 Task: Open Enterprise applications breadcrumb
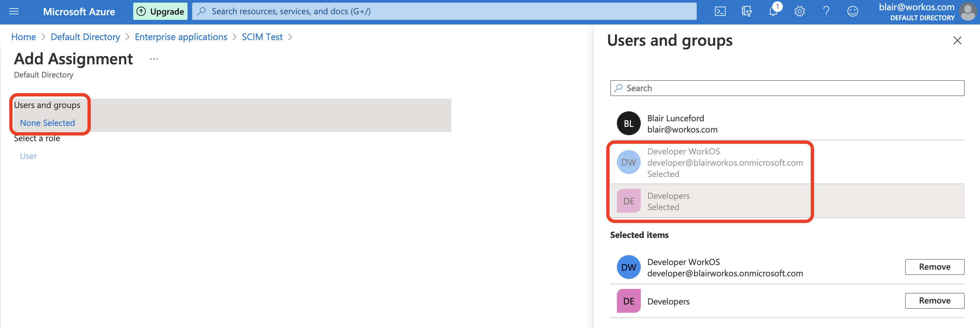click(181, 37)
